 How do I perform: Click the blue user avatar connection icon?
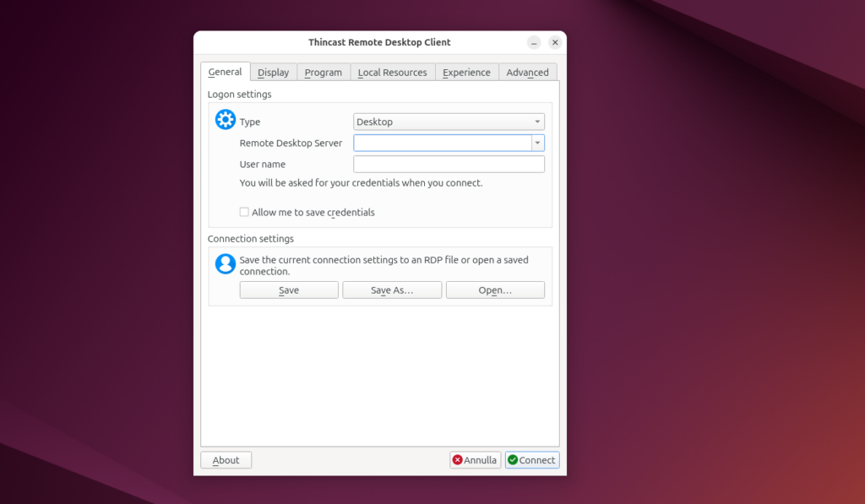coord(225,264)
